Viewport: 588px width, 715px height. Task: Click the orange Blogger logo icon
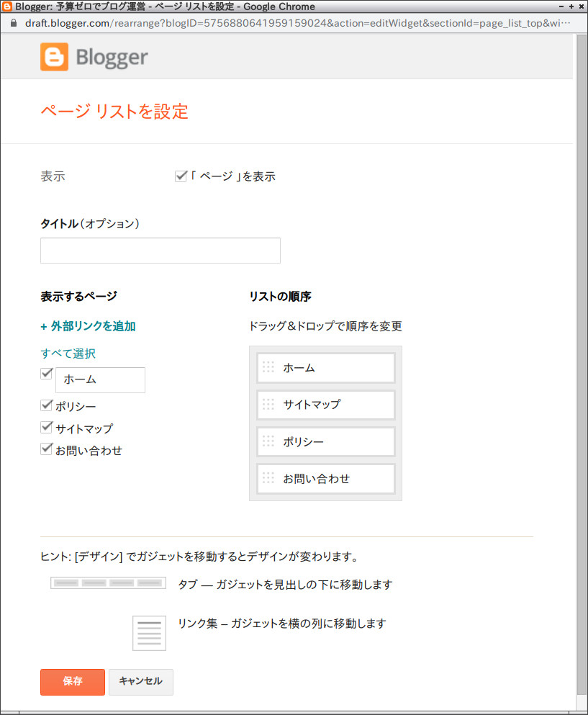pos(54,57)
